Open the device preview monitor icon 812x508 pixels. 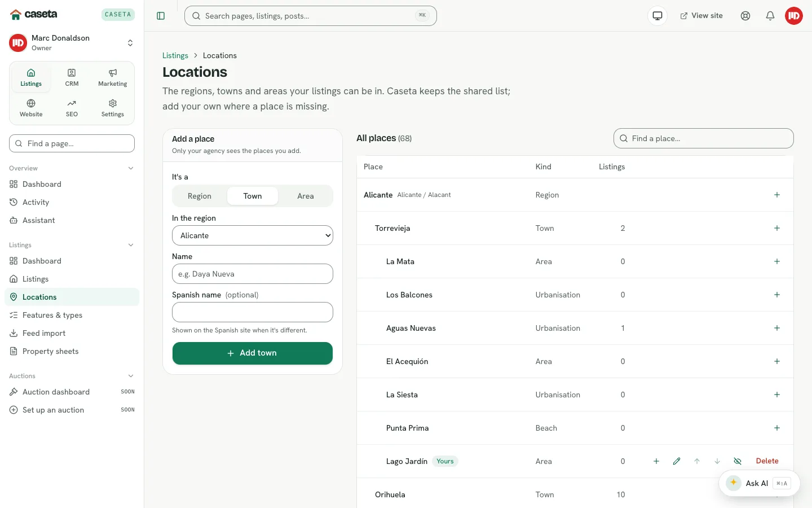coord(657,16)
